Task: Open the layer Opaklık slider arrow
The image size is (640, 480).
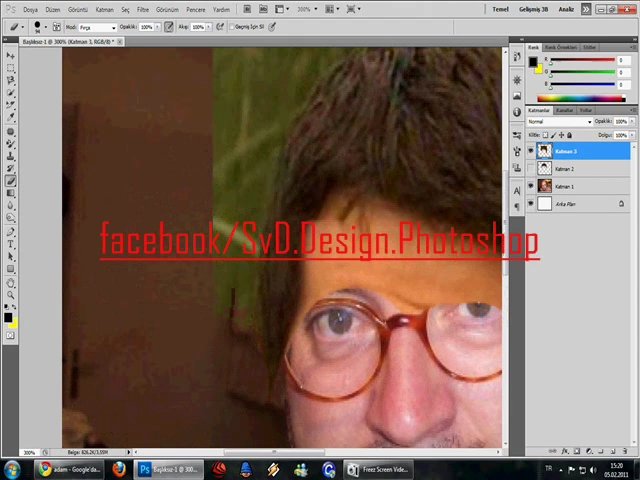Action: pyautogui.click(x=632, y=121)
